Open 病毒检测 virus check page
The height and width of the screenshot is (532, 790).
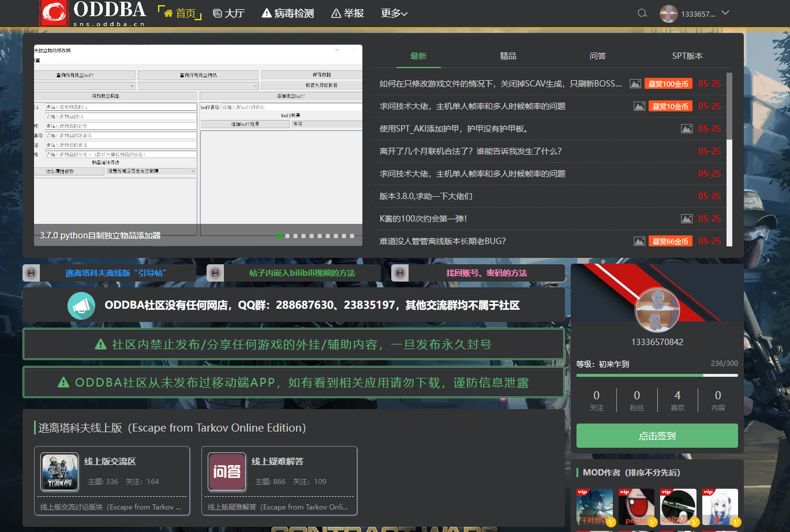(287, 13)
